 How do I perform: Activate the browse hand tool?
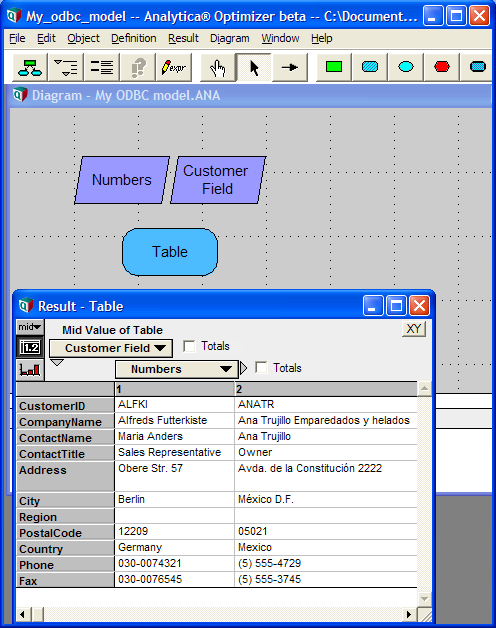pos(218,67)
